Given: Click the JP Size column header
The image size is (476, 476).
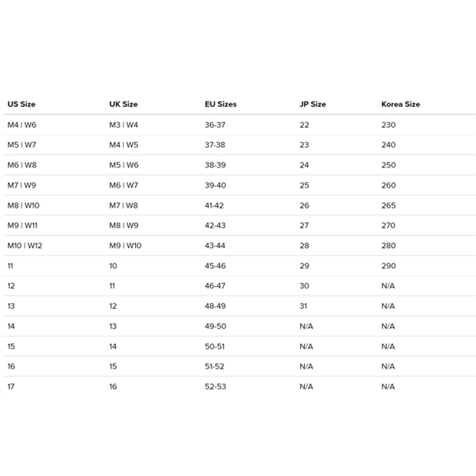Looking at the screenshot, I should click(313, 104).
